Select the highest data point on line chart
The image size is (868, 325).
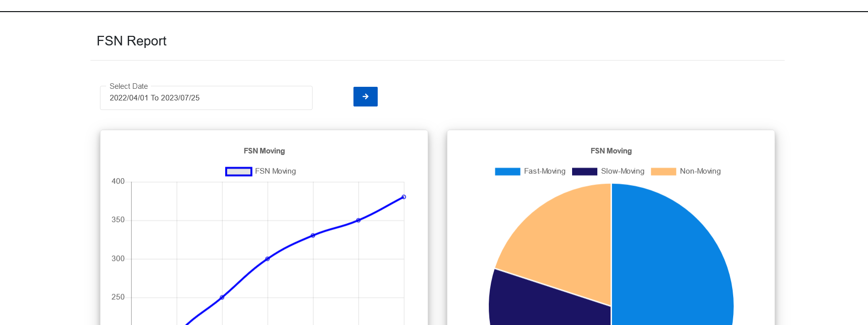[403, 197]
